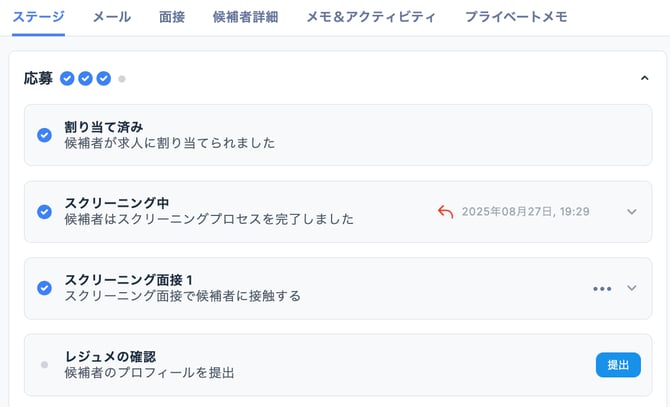The height and width of the screenshot is (407, 670).
Task: Click first checkmark badge next to 応募
Action: [x=67, y=78]
